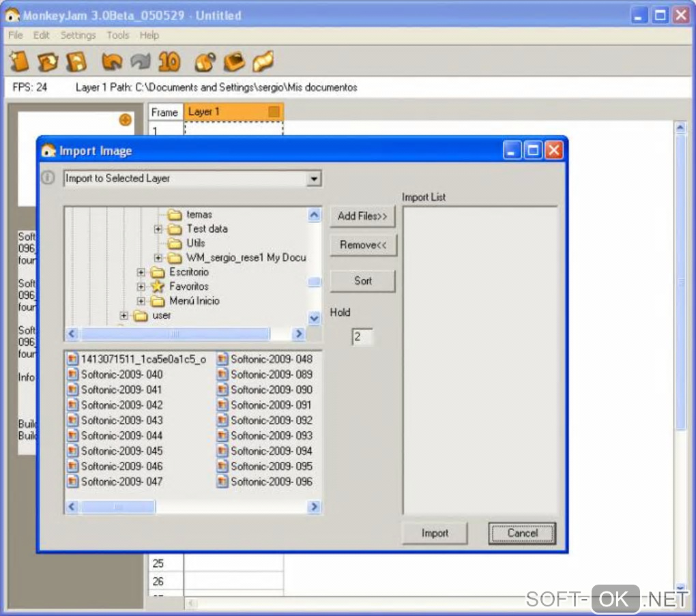Select the file Softonic-2009-091

pyautogui.click(x=265, y=405)
